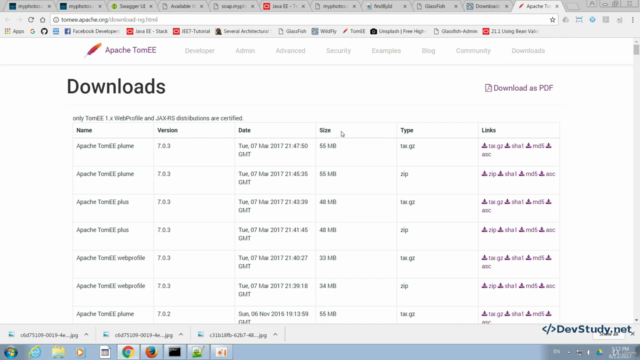Open the GitHub bookmark icon
Viewport: 640px width, 360px height.
[44, 31]
